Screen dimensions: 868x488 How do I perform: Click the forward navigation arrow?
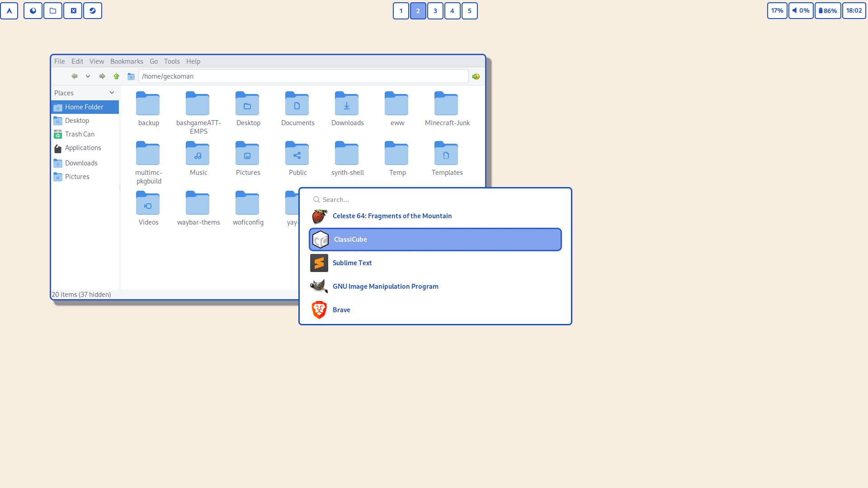point(102,76)
